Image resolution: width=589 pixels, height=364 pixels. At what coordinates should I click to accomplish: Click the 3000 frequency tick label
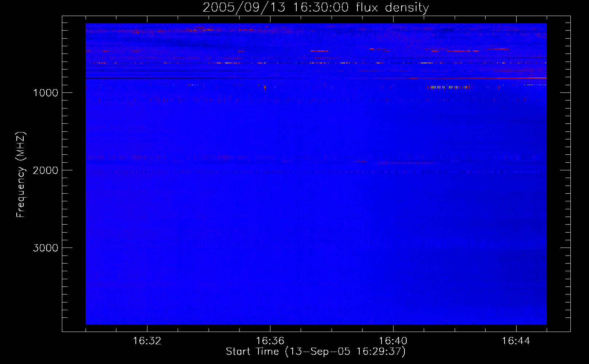tap(46, 248)
